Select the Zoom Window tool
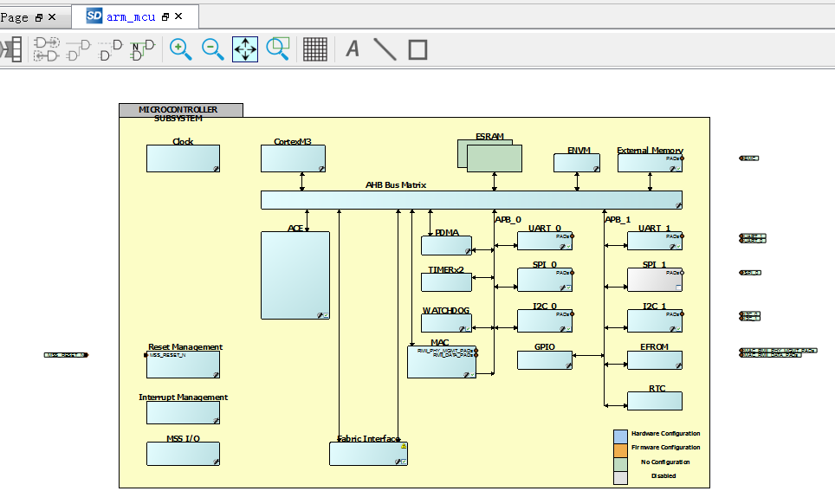 click(277, 48)
